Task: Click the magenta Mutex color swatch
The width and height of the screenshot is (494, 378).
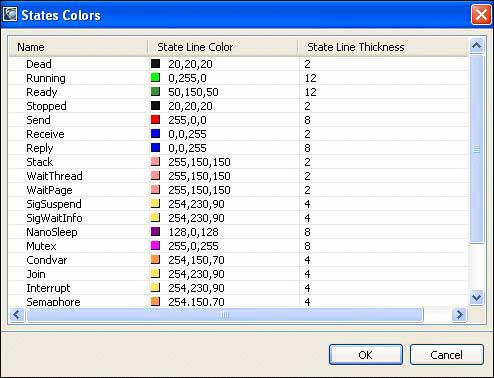Action: click(155, 246)
